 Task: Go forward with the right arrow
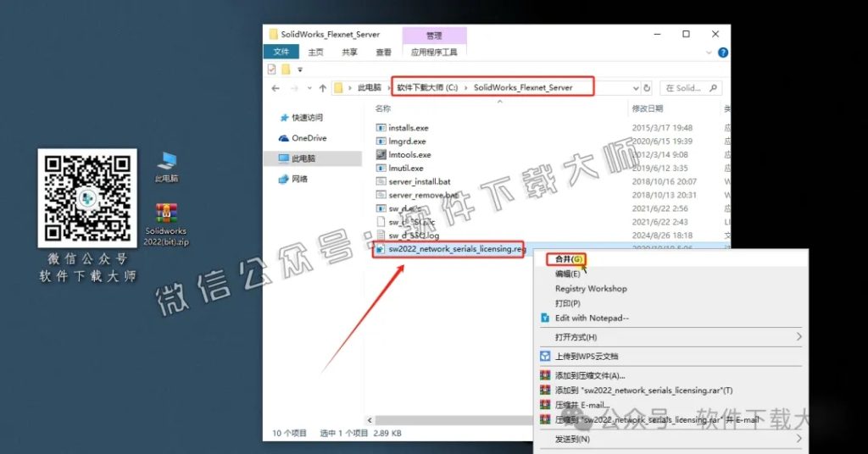click(294, 88)
